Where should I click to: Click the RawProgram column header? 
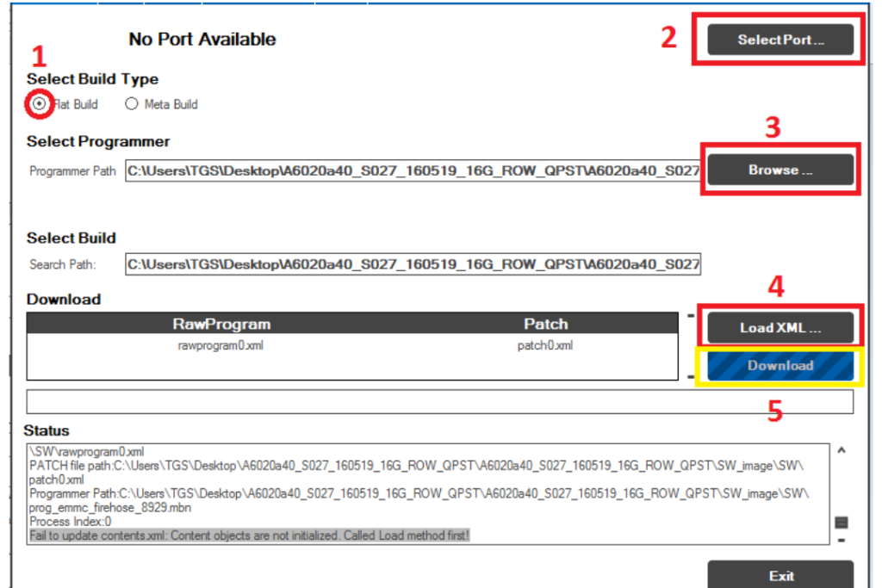(x=221, y=325)
